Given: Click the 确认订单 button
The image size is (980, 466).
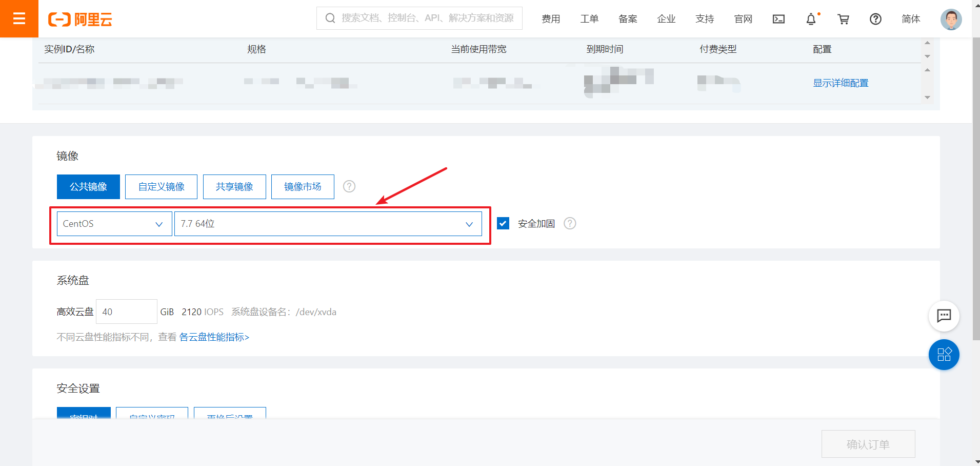Looking at the screenshot, I should tap(868, 444).
